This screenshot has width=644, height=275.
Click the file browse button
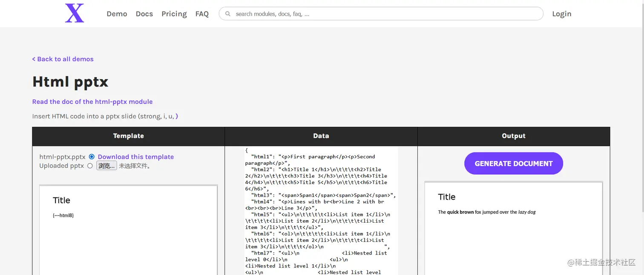point(106,166)
